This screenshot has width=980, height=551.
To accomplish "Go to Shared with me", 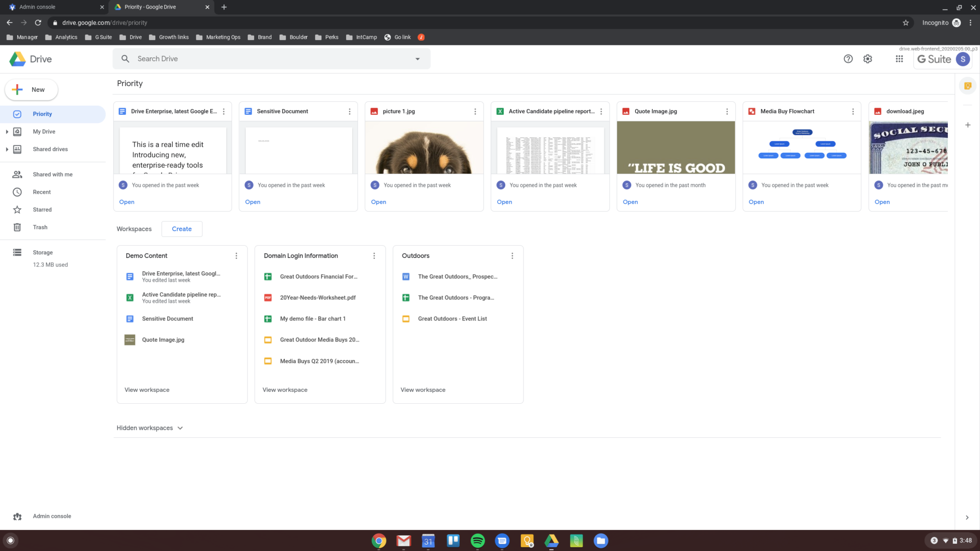I will tap(53, 175).
